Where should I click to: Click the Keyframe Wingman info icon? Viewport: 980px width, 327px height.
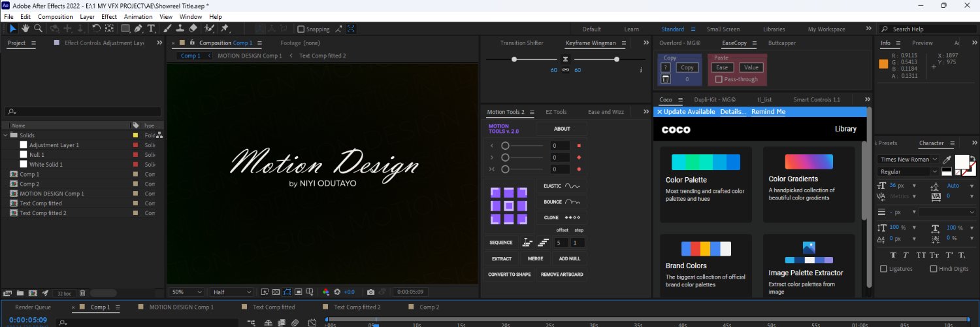(641, 70)
